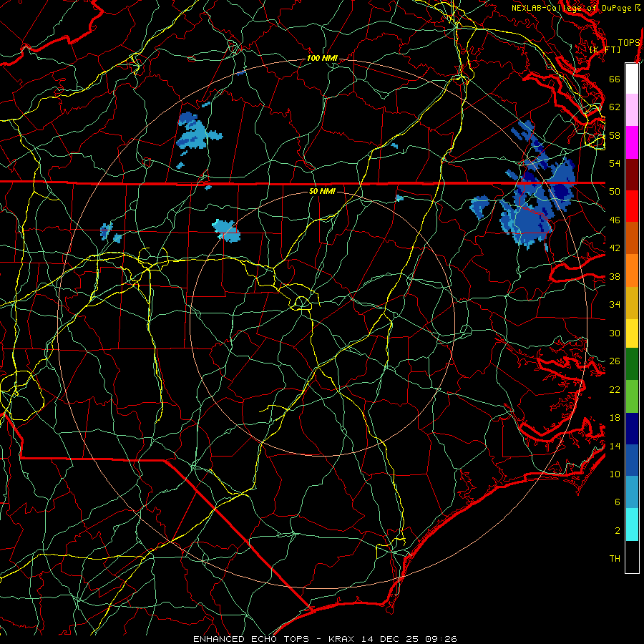This screenshot has width=644, height=644.
Task: Click the legend value 18
Action: (615, 418)
